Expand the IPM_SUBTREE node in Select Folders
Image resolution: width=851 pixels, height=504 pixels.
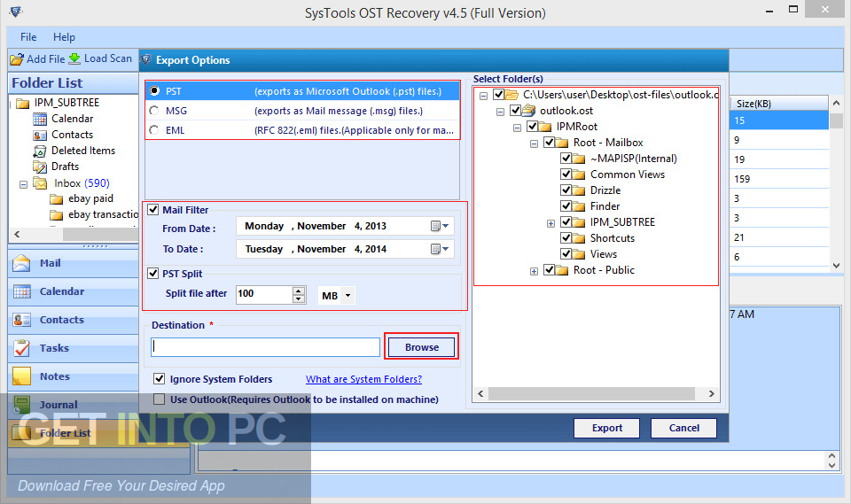550,223
